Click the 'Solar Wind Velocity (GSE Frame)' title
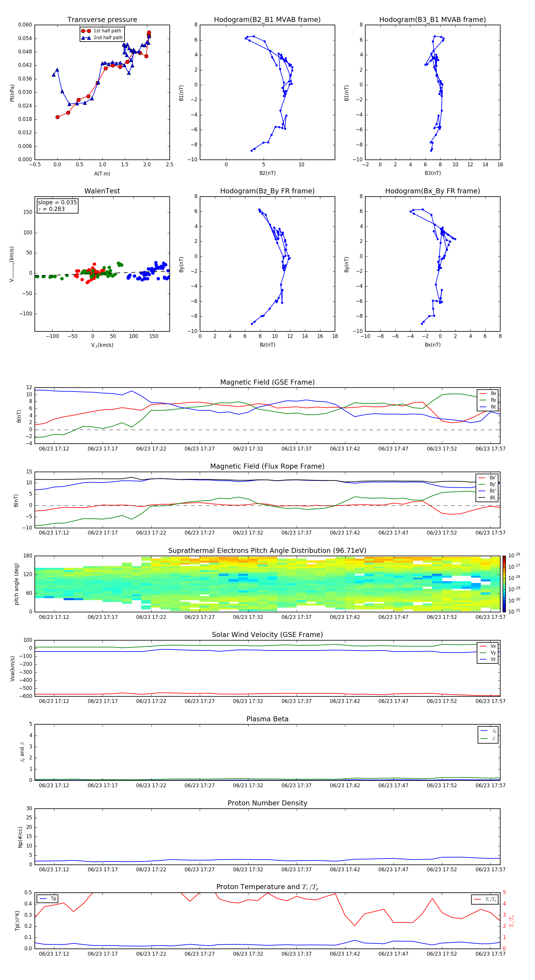This screenshot has width=535, height=980. [x=267, y=635]
